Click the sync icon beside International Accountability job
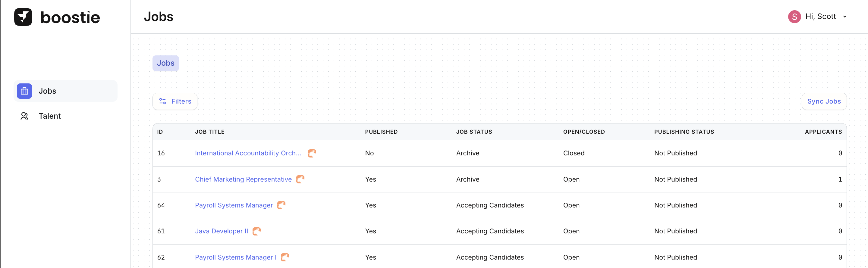 point(312,153)
